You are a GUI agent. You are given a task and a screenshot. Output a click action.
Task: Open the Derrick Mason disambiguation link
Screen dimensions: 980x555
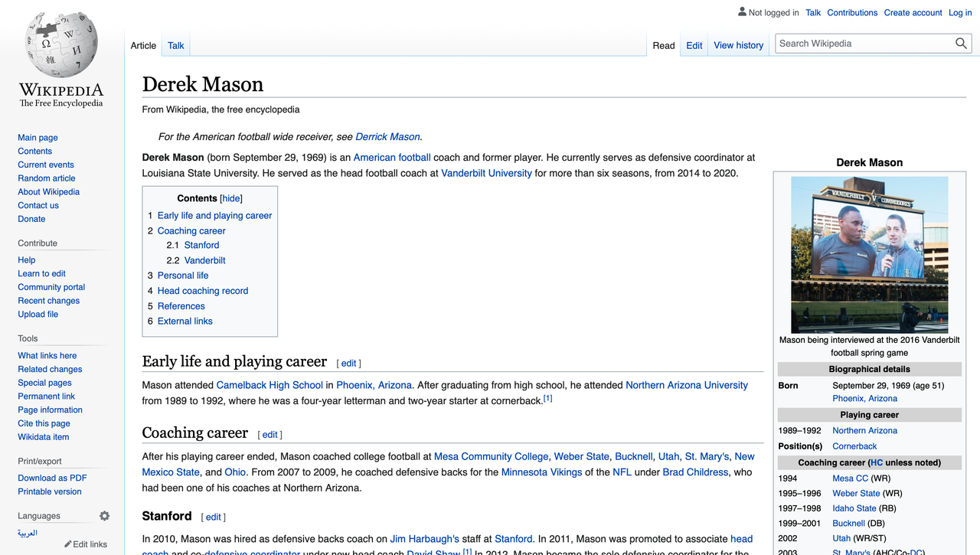[387, 137]
